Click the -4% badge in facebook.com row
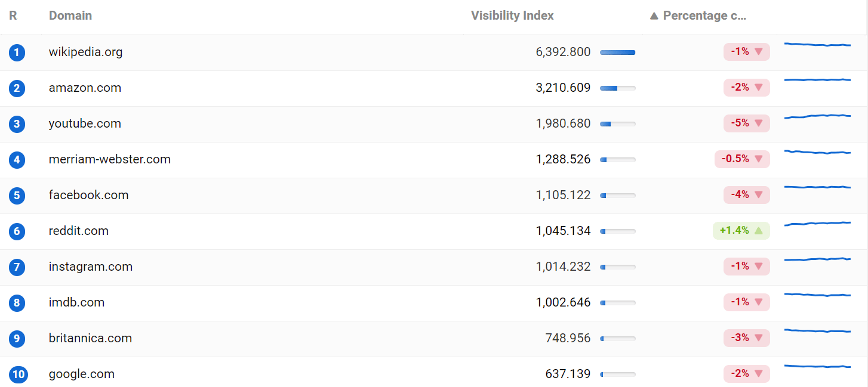The height and width of the screenshot is (387, 868). (x=746, y=195)
